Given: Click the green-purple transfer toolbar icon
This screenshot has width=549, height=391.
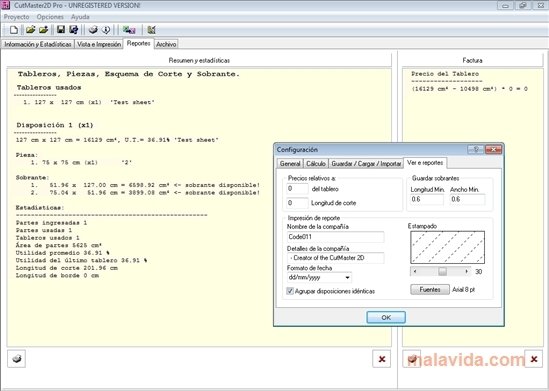Looking at the screenshot, I should pos(129,30).
